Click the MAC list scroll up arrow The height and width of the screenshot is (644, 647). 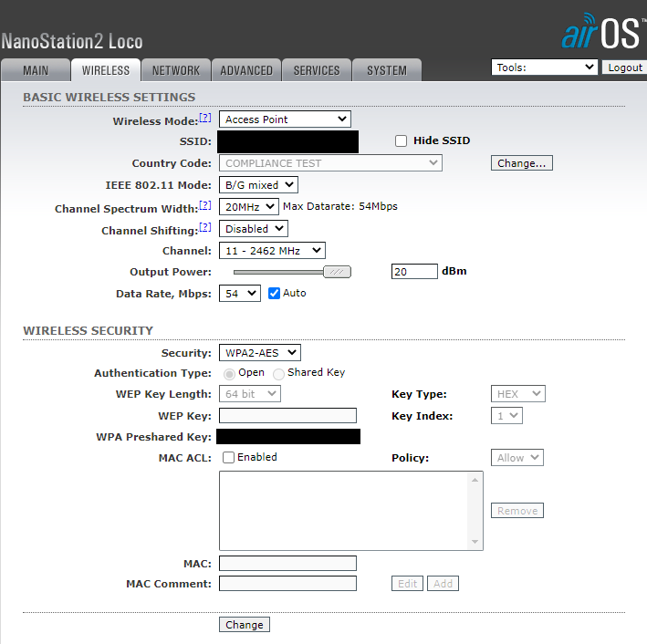click(475, 480)
